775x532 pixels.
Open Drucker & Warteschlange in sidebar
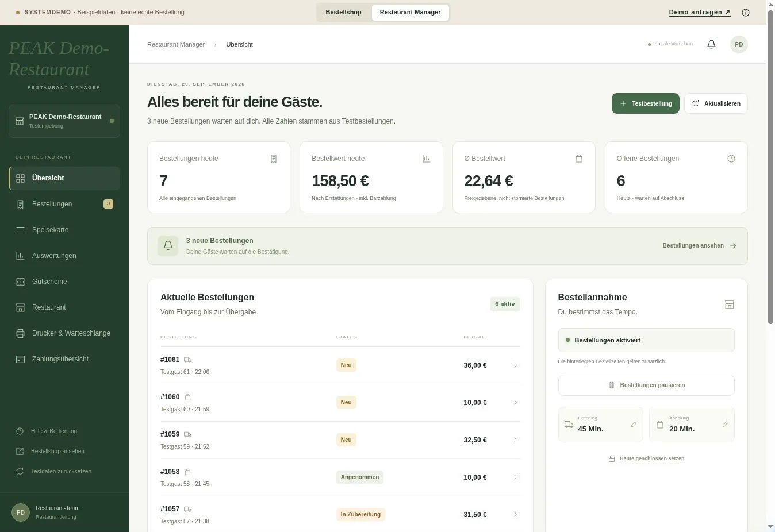coord(64,333)
